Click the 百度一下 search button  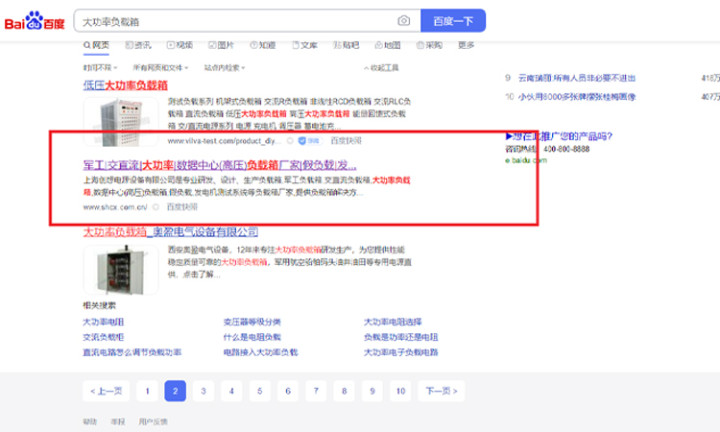tap(453, 21)
